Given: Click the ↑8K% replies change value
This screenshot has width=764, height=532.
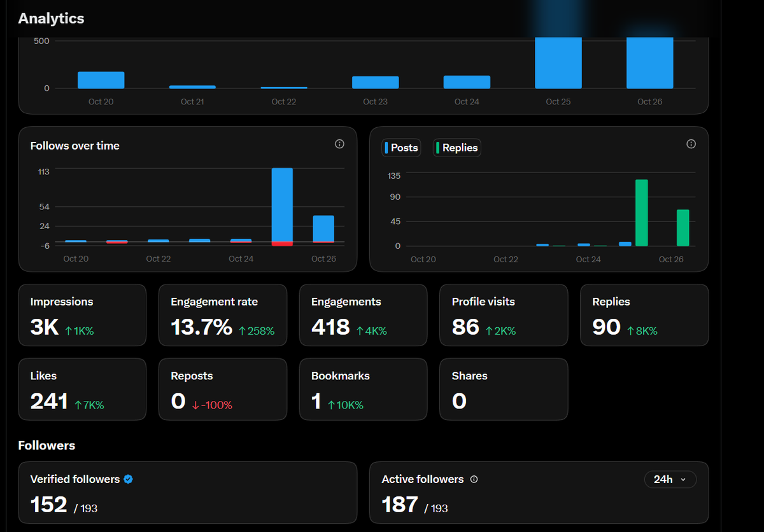Looking at the screenshot, I should pyautogui.click(x=642, y=331).
